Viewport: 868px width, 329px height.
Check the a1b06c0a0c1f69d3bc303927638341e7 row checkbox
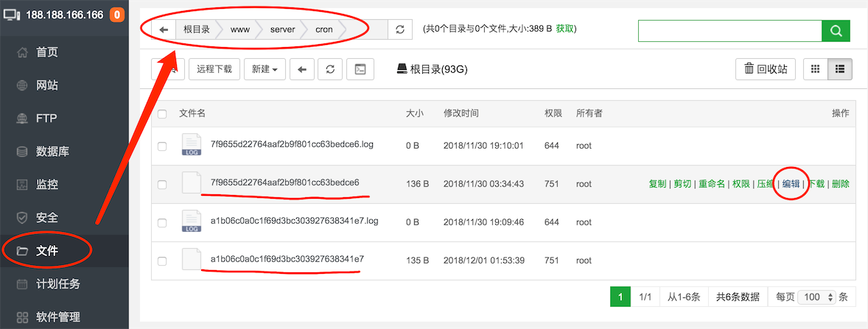click(x=162, y=261)
